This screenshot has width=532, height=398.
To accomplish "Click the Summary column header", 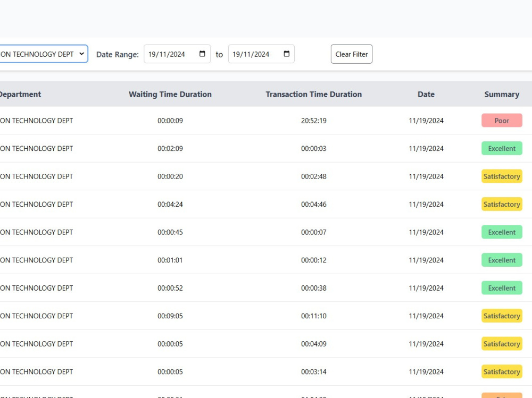I will pos(502,94).
